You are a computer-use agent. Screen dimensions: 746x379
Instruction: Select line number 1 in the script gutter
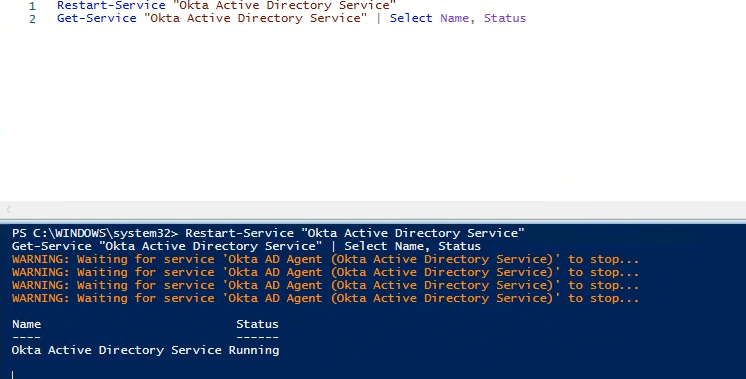[x=32, y=6]
